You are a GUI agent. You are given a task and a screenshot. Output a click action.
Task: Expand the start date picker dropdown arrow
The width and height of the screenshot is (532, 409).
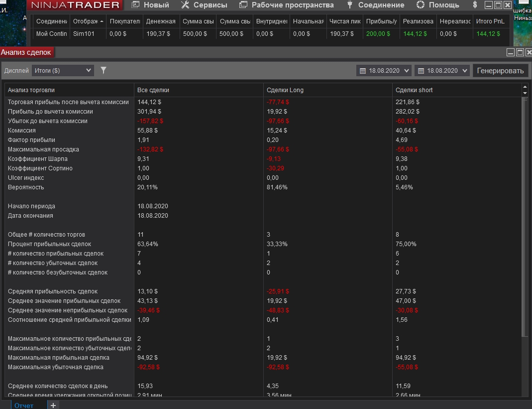coord(407,71)
